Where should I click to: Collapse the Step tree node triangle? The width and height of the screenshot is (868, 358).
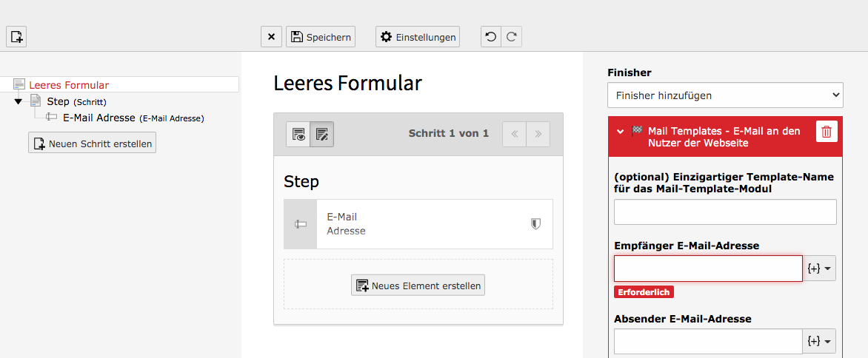(19, 101)
